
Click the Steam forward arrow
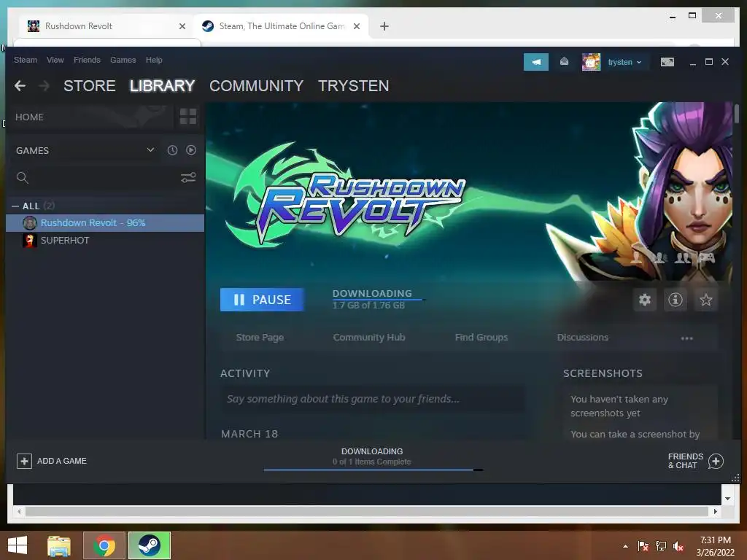pos(44,86)
